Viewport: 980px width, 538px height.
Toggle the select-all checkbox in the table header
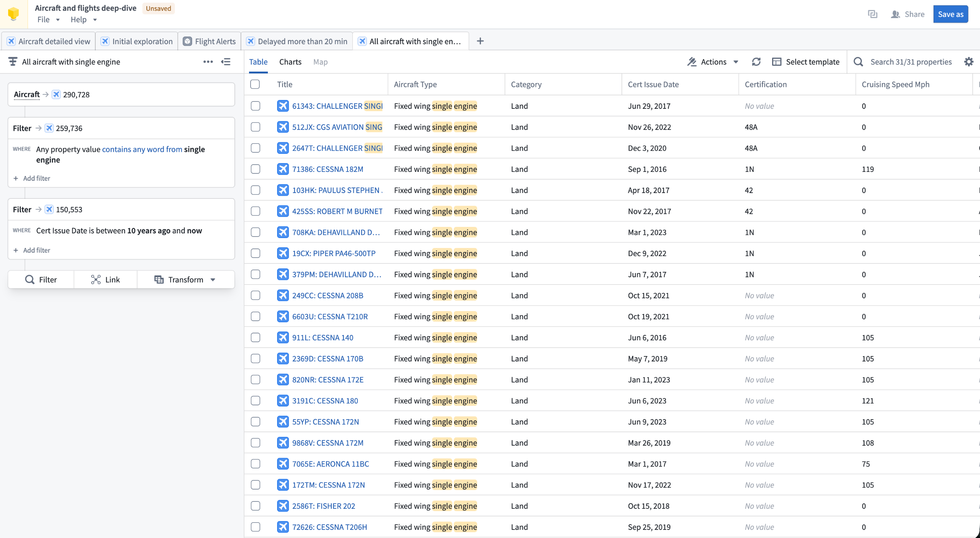[255, 84]
